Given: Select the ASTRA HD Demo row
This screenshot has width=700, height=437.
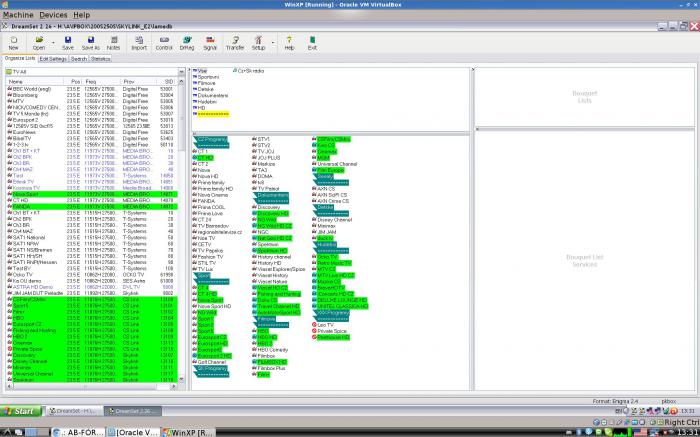Looking at the screenshot, I should point(92,287).
